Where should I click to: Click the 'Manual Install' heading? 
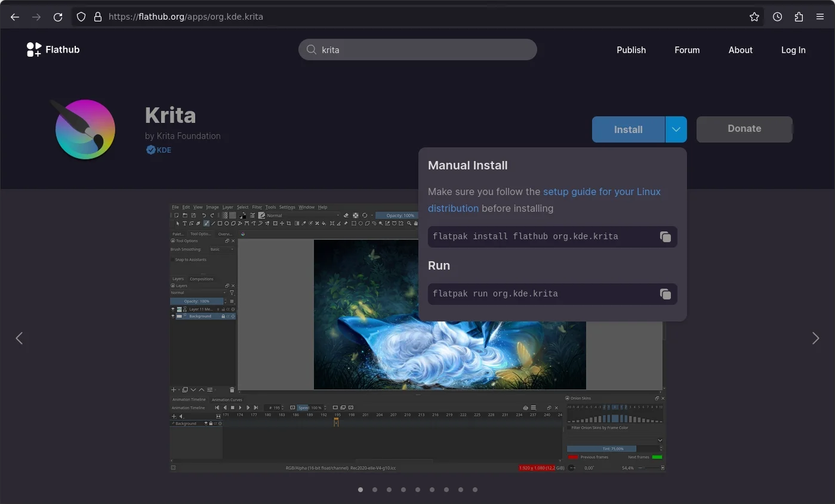[x=468, y=166]
